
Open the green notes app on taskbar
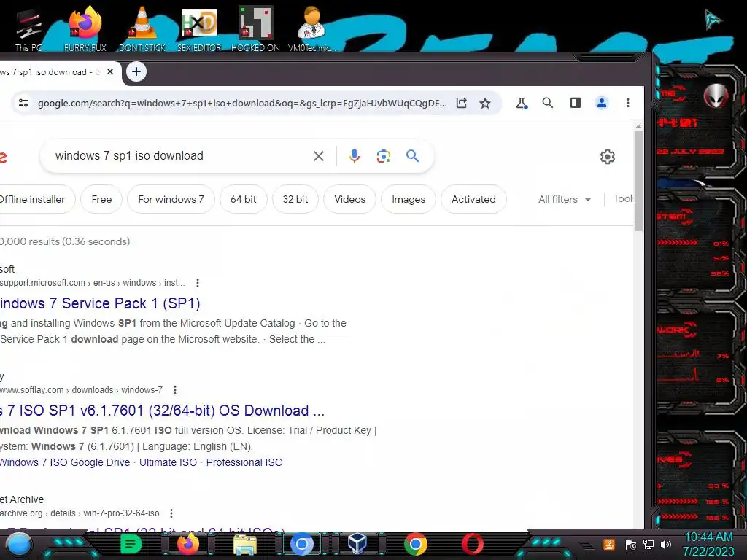tap(131, 544)
